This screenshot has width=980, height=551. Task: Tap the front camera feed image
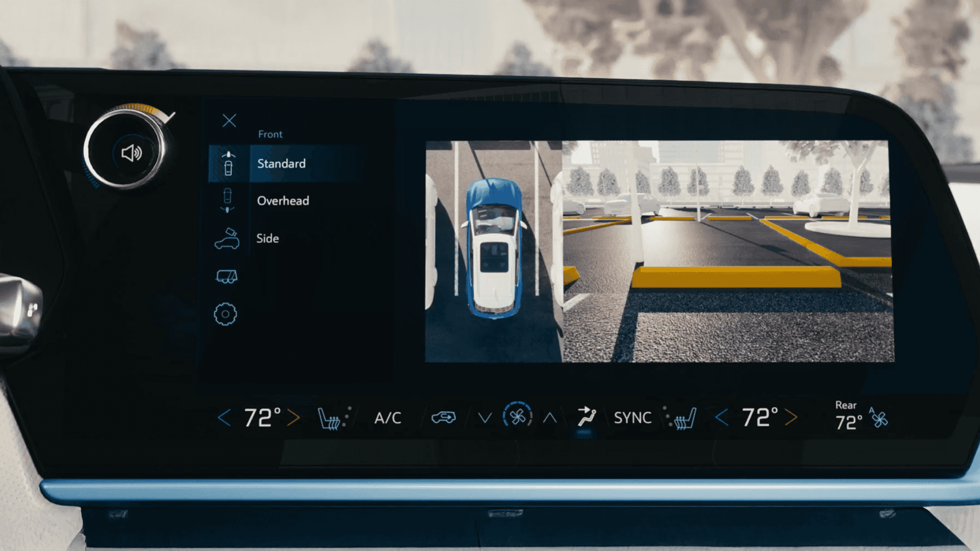pyautogui.click(x=728, y=252)
